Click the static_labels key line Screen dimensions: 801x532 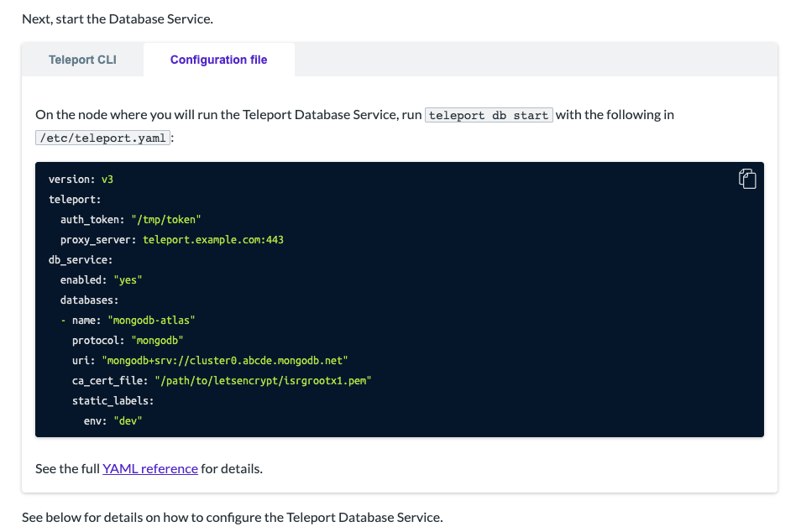(x=113, y=401)
